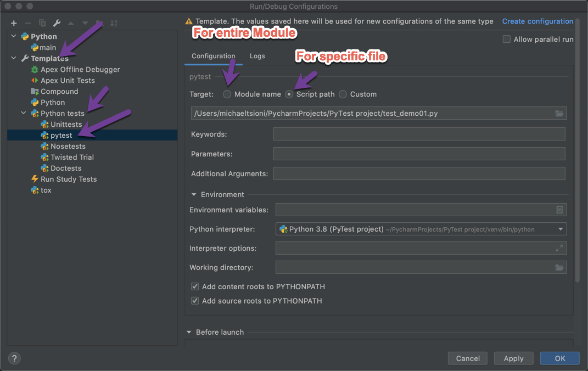
Task: Collapse the Python tests node
Action: pyautogui.click(x=24, y=113)
